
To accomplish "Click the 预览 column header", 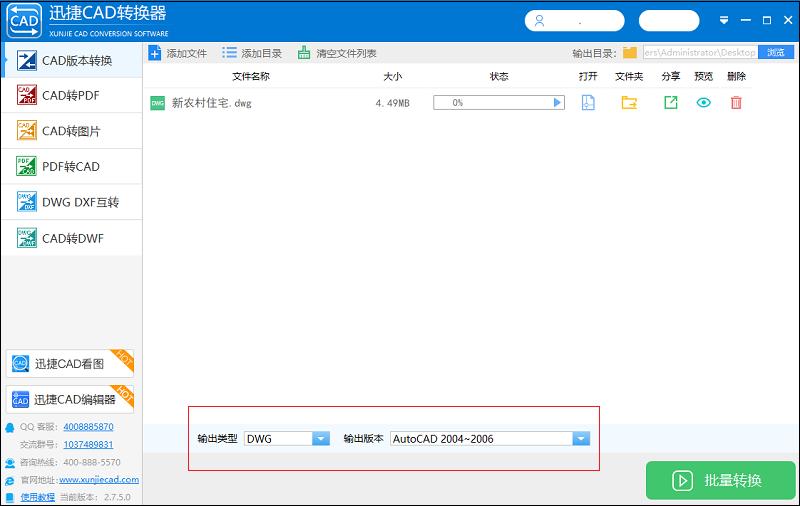I will [704, 76].
